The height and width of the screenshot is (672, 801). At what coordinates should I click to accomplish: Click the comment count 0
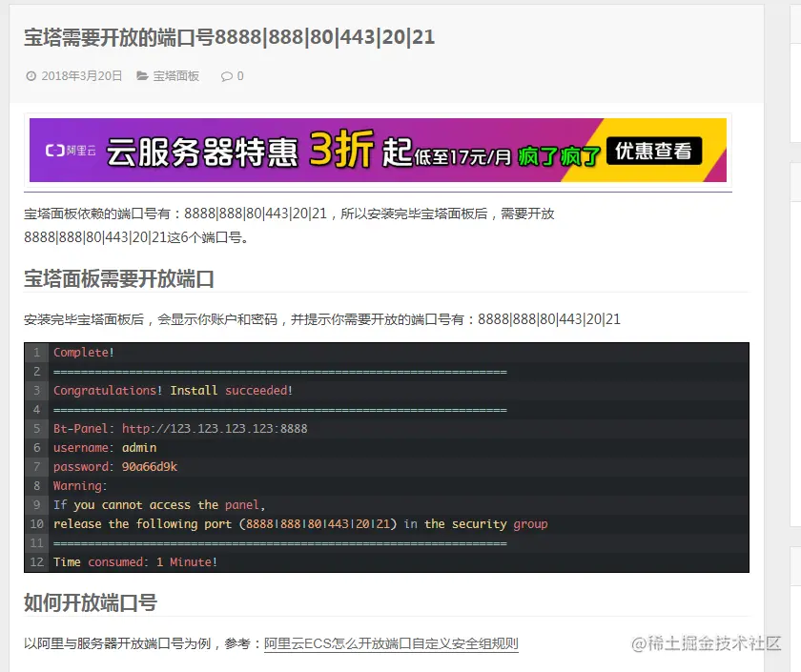tap(240, 76)
